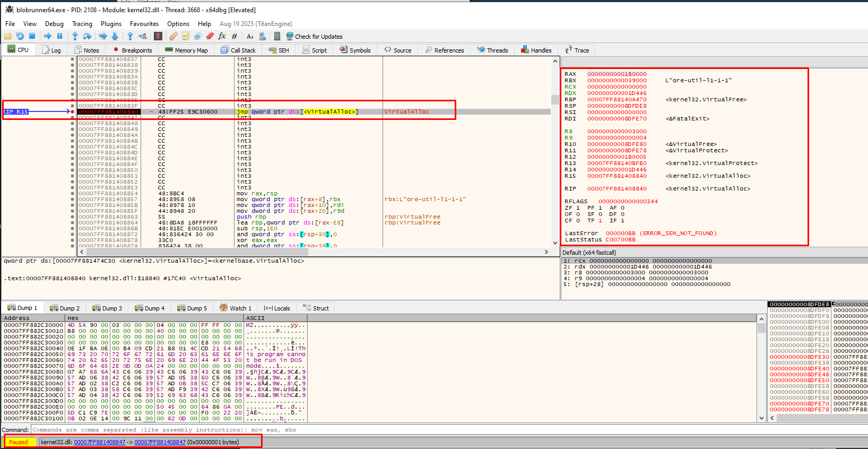Open the Plugins menu
868x449 pixels.
pyautogui.click(x=111, y=24)
